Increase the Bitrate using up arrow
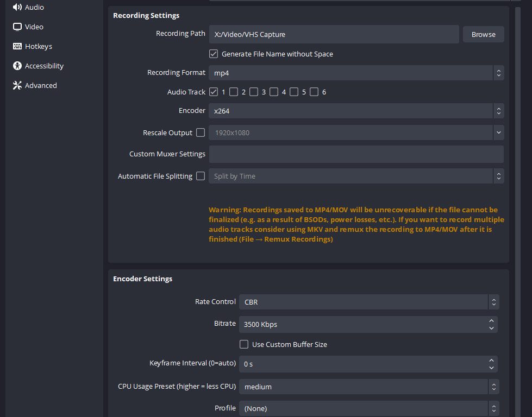The width and height of the screenshot is (532, 417). pyautogui.click(x=491, y=321)
